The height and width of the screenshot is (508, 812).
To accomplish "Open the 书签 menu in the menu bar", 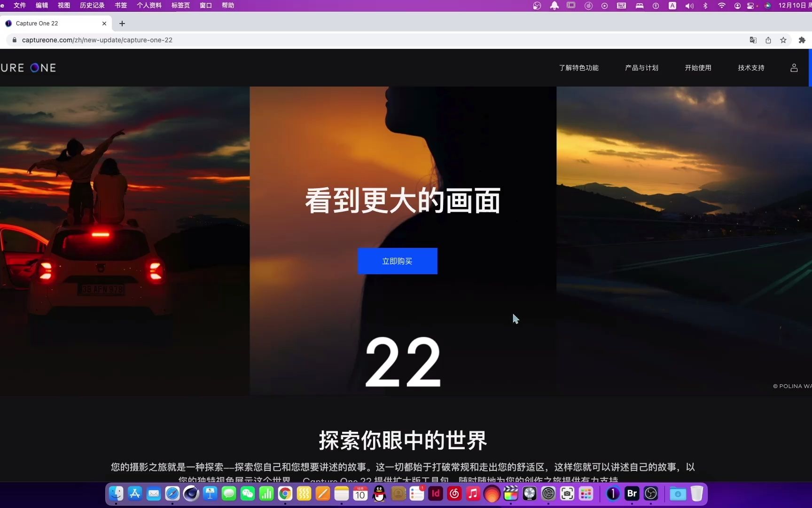I will 120,5.
